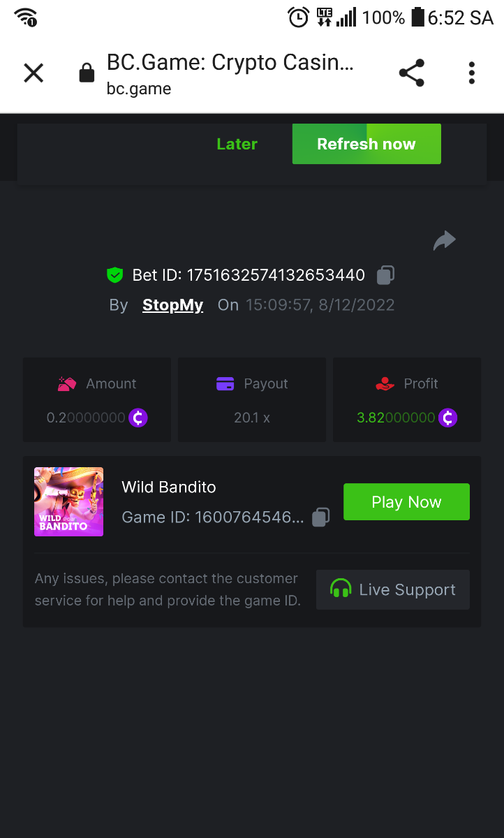Tap the padlock site security icon
The height and width of the screenshot is (838, 504).
(x=87, y=73)
